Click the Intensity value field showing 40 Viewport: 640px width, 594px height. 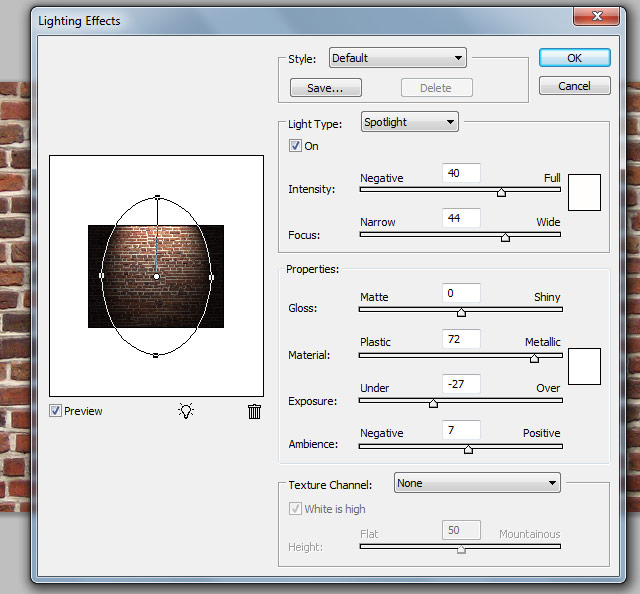pos(461,173)
